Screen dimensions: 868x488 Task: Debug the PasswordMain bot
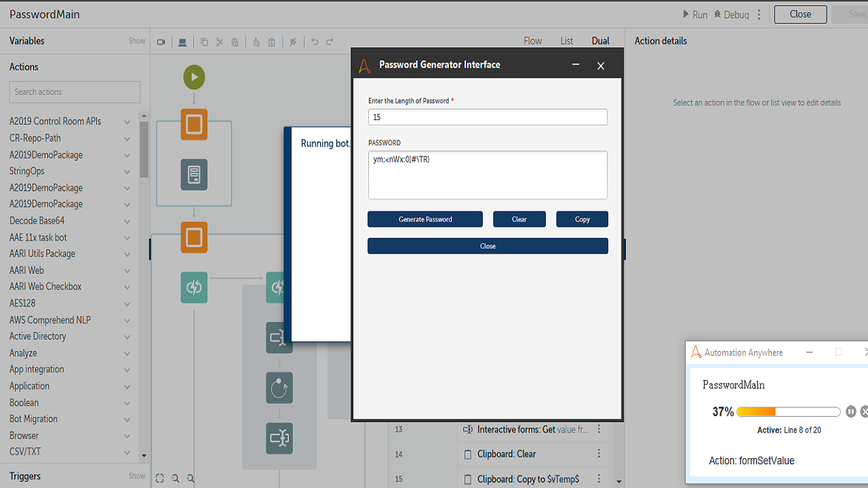pyautogui.click(x=732, y=14)
